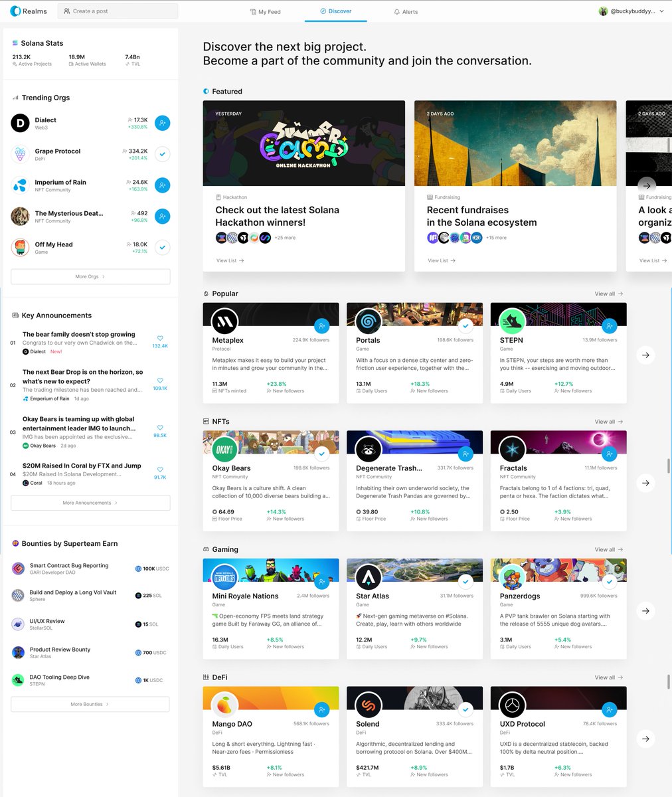The height and width of the screenshot is (797, 672).
Task: Like the next Bear Drop announcement
Action: (x=160, y=381)
